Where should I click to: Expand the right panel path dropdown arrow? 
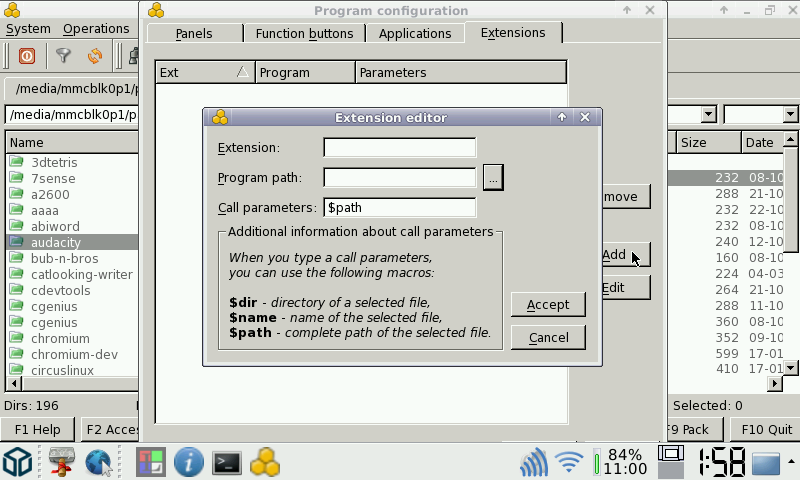point(708,115)
